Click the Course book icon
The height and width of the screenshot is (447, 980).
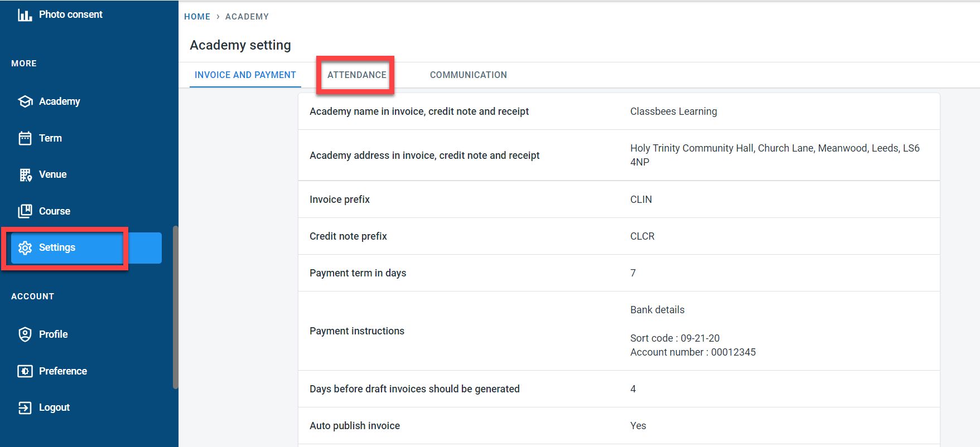pyautogui.click(x=25, y=211)
